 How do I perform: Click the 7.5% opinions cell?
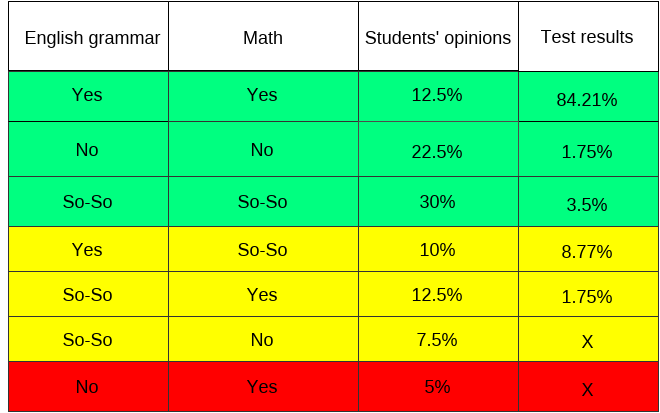click(437, 340)
